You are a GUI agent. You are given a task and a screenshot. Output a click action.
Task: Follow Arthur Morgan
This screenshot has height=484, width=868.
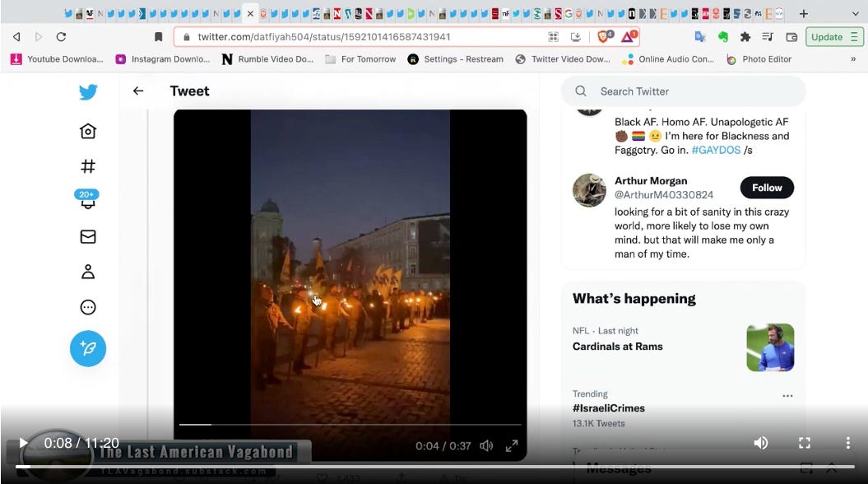(x=767, y=188)
